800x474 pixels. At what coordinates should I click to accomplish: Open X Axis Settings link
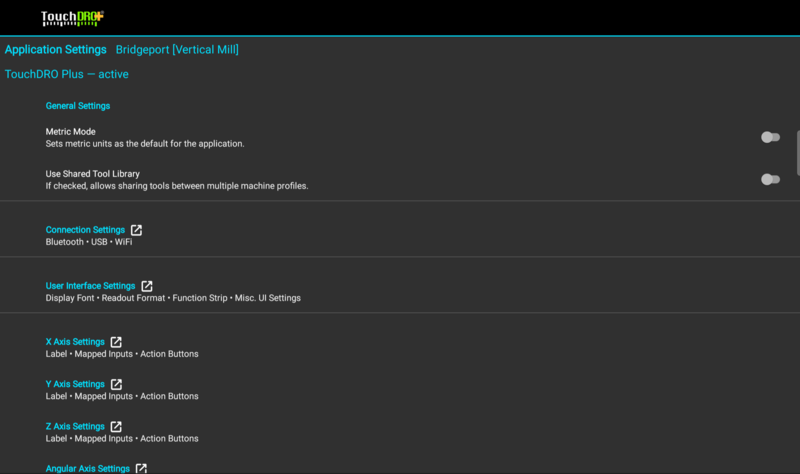(x=75, y=342)
